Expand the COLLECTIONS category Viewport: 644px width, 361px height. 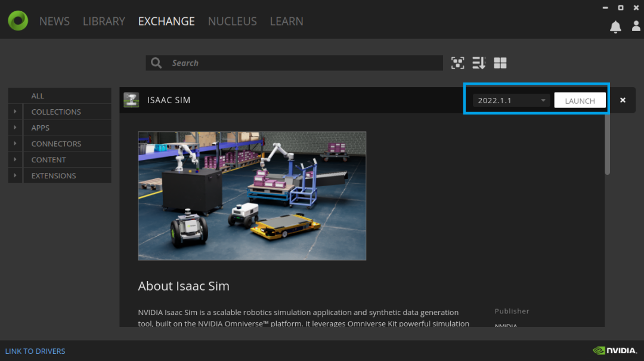[x=14, y=112]
